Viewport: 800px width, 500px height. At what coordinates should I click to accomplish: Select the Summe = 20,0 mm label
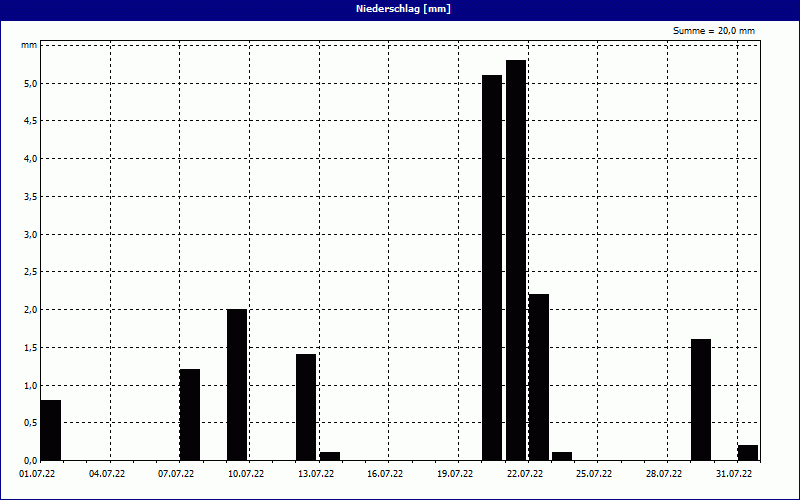click(714, 31)
